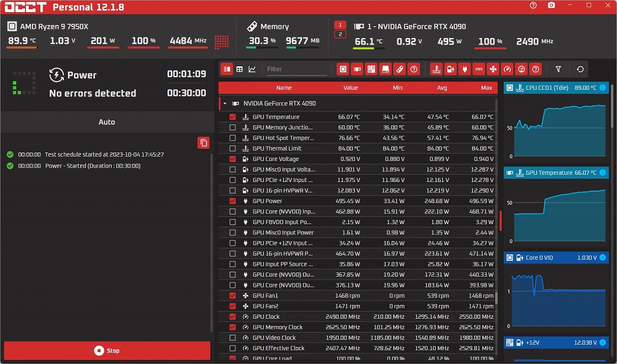Toggle the fan sensor filter icon

(x=493, y=69)
